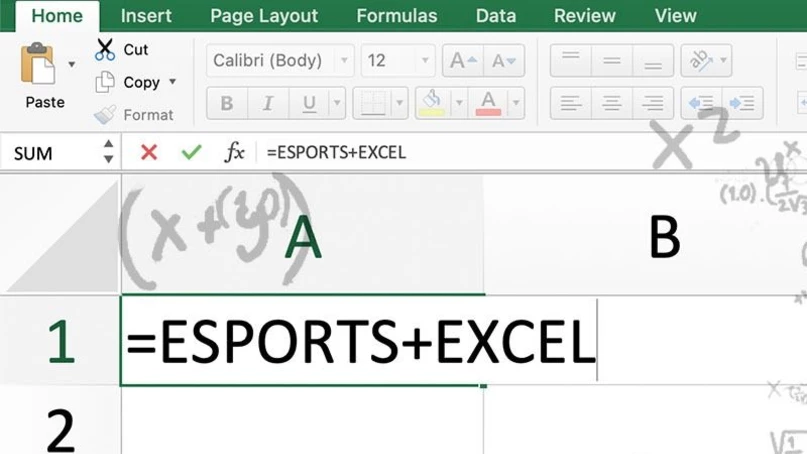Viewport: 807px width, 454px height.
Task: Click cell A1 containing =ESPORTS+EXCEL
Action: 303,341
